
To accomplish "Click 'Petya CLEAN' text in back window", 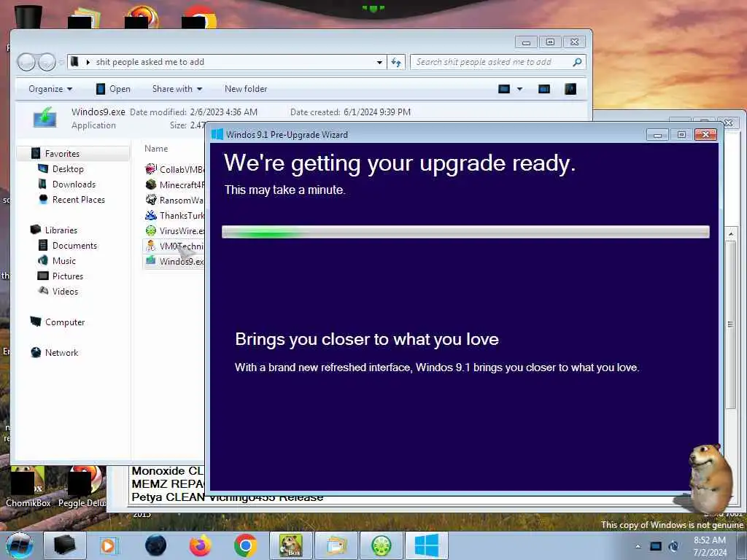I will 169,497.
